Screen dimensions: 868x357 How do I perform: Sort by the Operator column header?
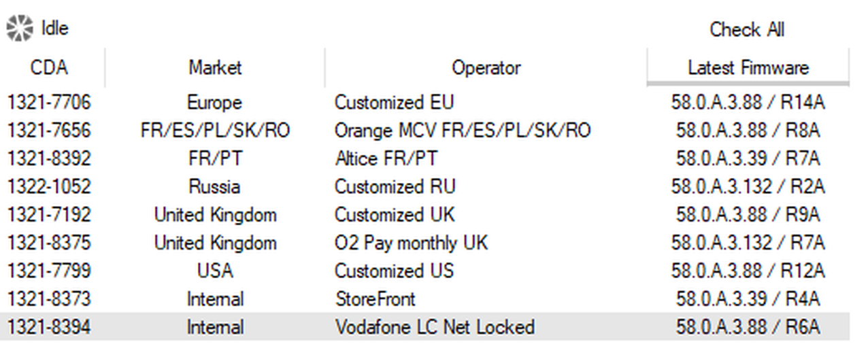pyautogui.click(x=486, y=68)
